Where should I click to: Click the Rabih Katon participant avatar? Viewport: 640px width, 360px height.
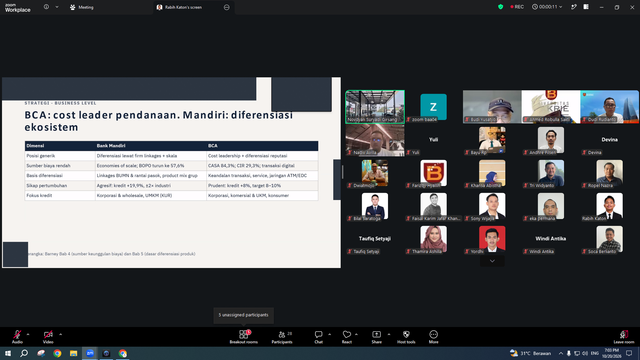point(609,206)
